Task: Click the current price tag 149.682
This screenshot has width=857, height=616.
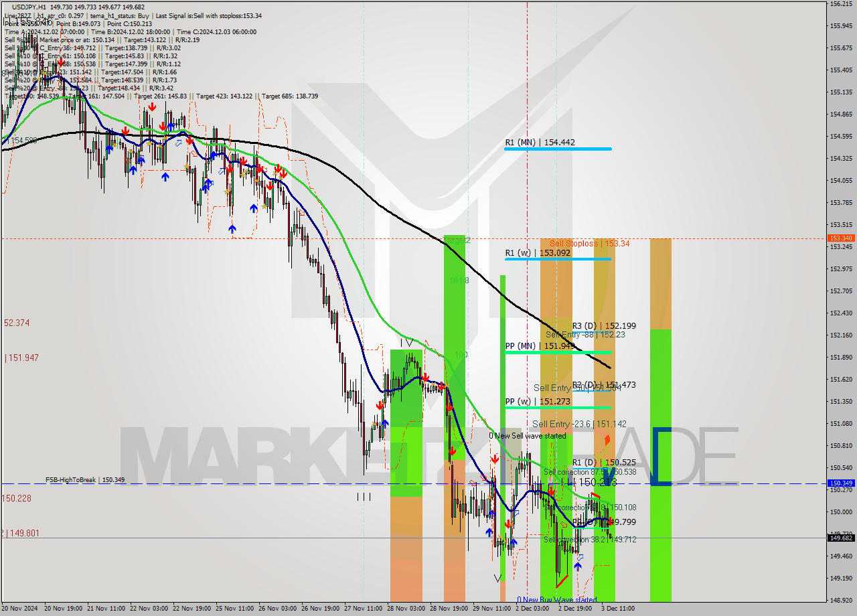Action: (841, 538)
